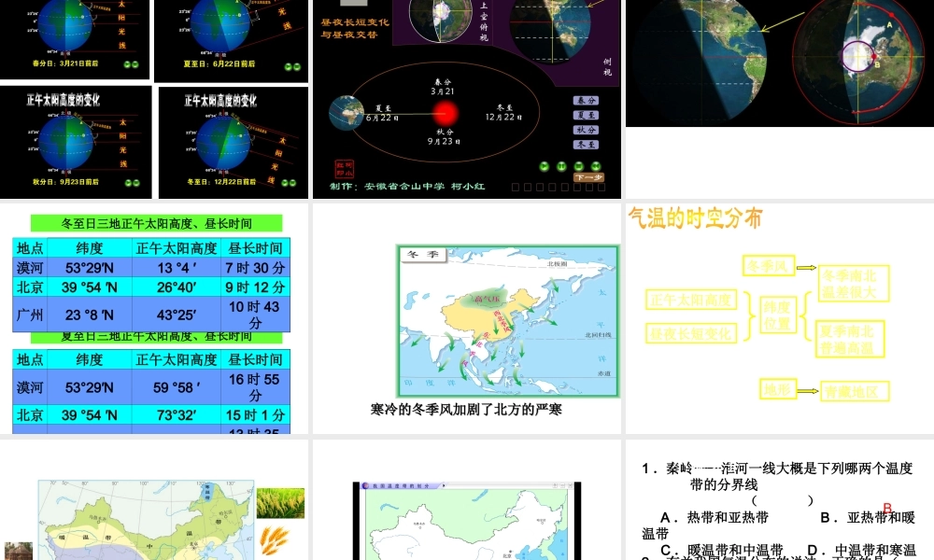Click the caption 寒冷的冬季风加剧了北方的严寒

pyautogui.click(x=466, y=410)
